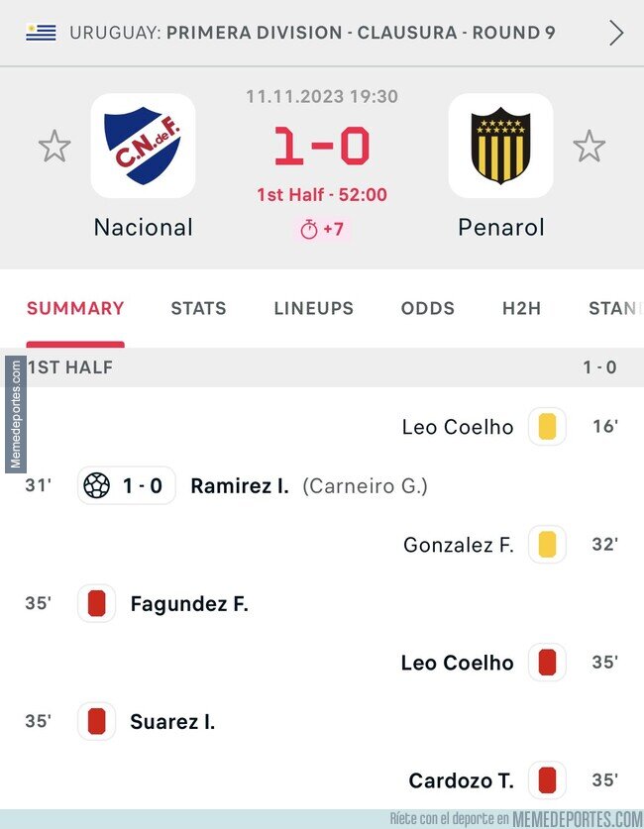The width and height of the screenshot is (644, 829).
Task: Click Suarez I. red card icon
Action: tap(96, 721)
